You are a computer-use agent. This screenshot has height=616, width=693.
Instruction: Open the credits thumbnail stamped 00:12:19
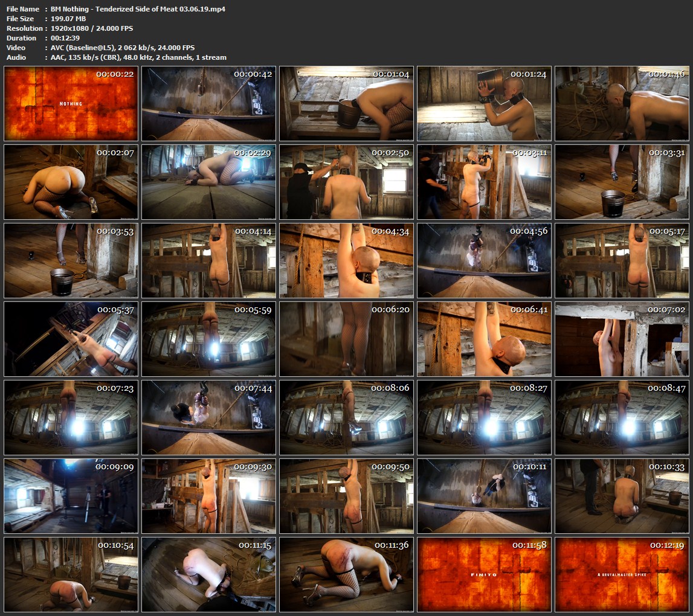[x=622, y=574]
